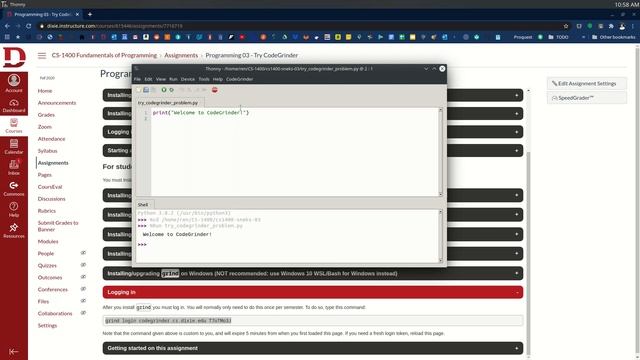Open the Calendar icon in Canvas sidebar

[x=14, y=147]
